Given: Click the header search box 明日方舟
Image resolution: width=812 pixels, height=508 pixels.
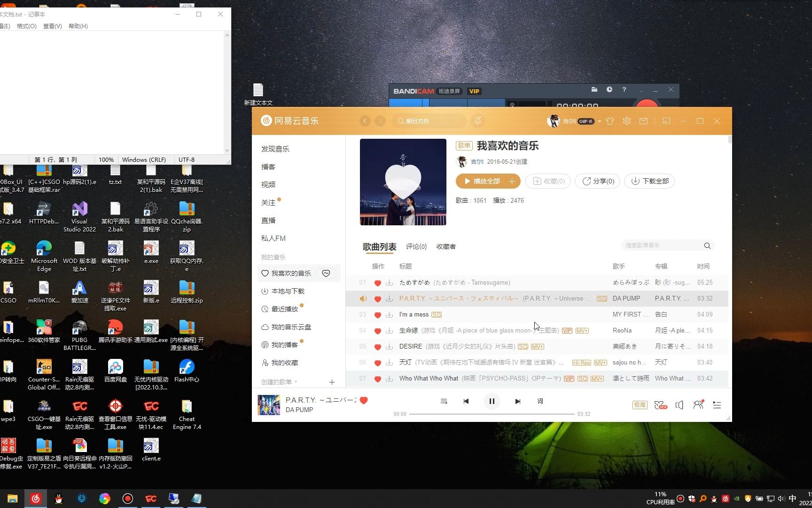Looking at the screenshot, I should tap(430, 121).
